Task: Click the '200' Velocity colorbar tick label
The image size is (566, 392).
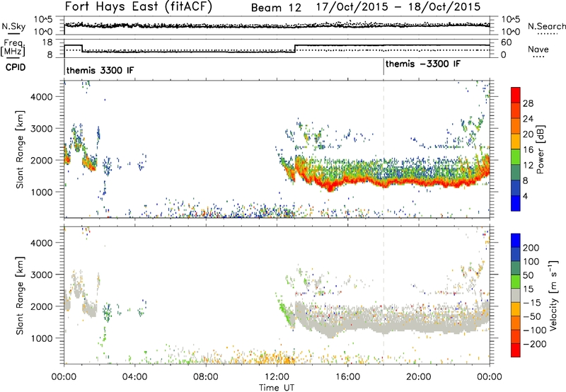Action: (x=531, y=248)
